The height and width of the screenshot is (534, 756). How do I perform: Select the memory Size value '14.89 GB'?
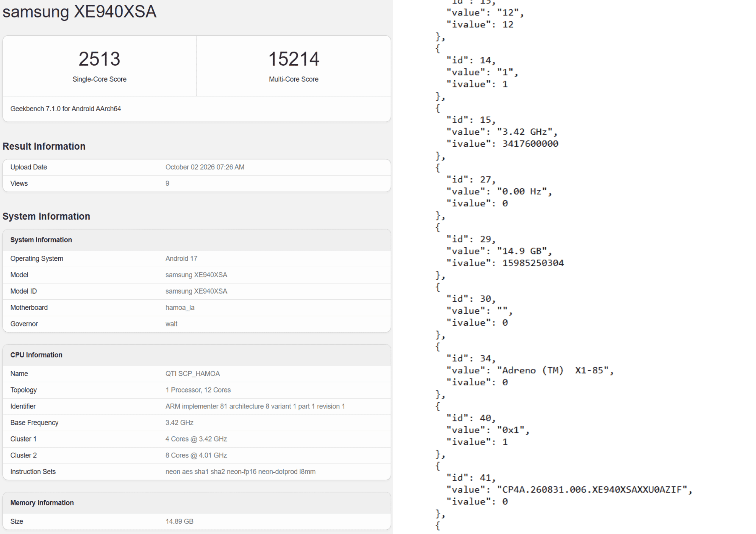[x=180, y=522]
